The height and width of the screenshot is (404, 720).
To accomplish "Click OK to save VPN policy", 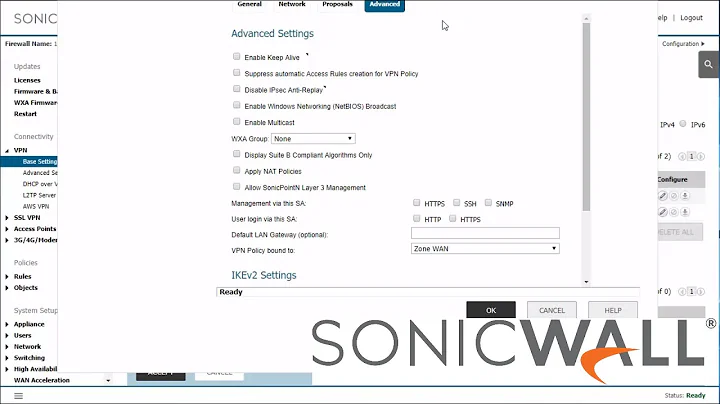I will click(491, 310).
